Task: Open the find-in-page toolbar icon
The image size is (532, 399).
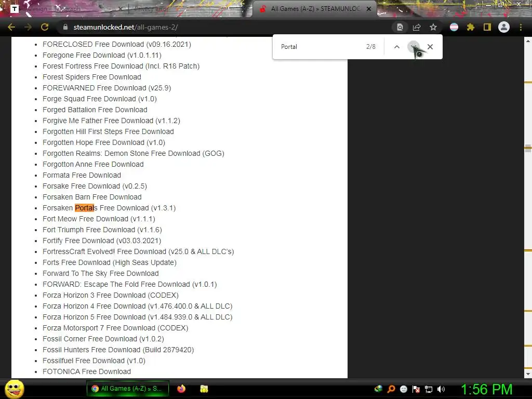Action: click(x=400, y=27)
